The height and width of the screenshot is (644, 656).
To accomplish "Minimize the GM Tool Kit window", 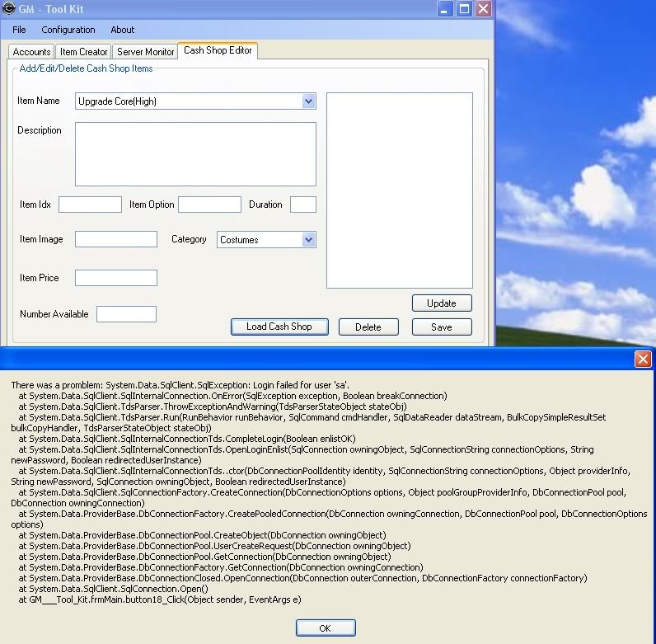I will click(445, 9).
